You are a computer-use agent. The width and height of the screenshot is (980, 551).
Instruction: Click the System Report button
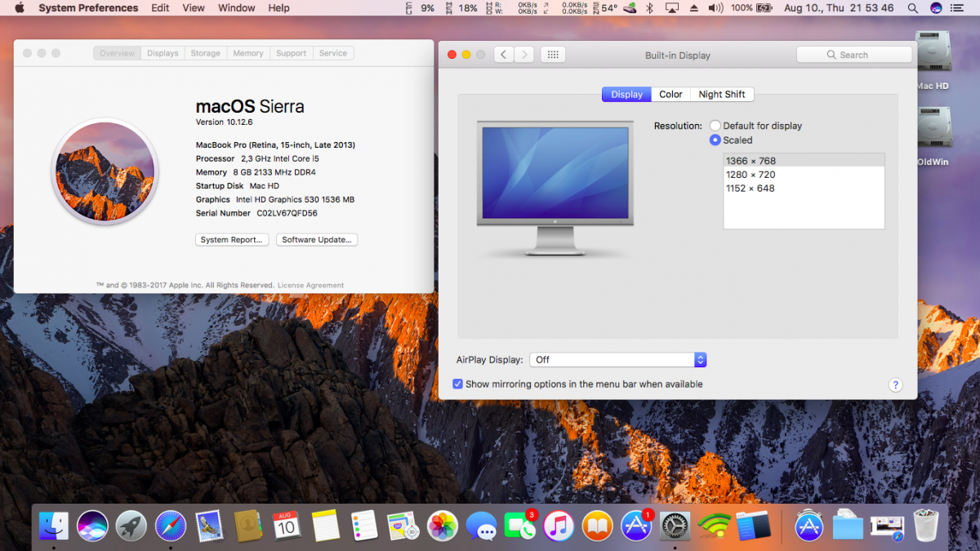point(233,239)
